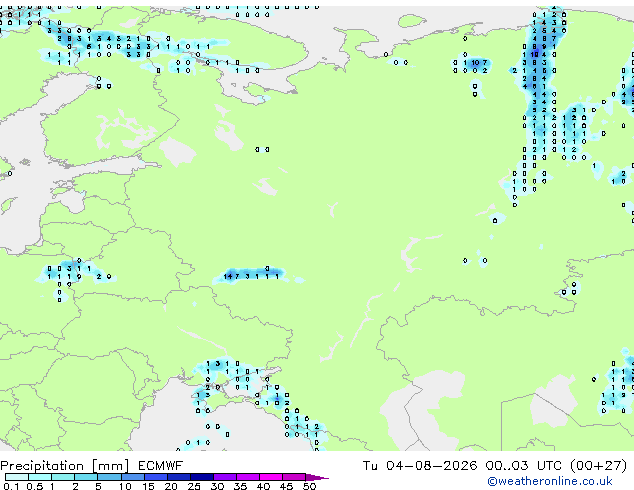The height and width of the screenshot is (490, 634).
Task: Click the date 'Tu 04-08-2026' text
Action: [420, 465]
